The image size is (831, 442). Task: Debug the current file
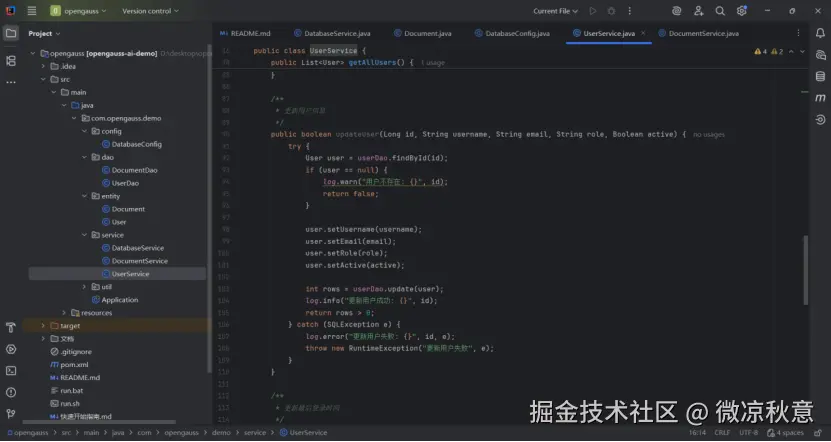[x=611, y=11]
